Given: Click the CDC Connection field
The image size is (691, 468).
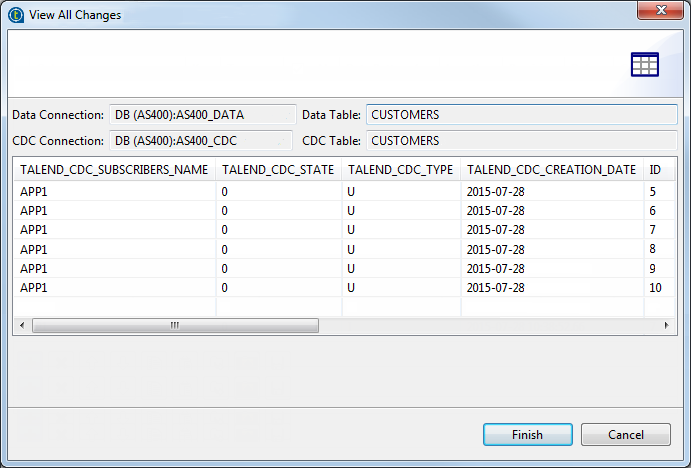Looking at the screenshot, I should coord(200,141).
